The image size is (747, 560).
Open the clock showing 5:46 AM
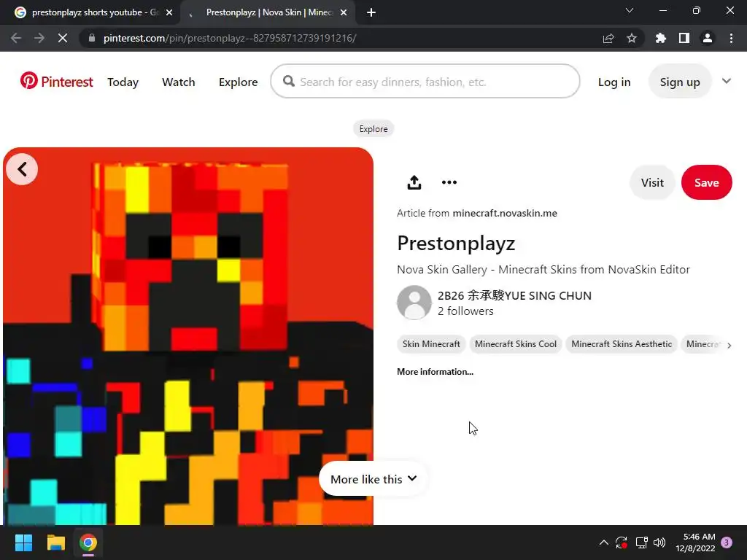pyautogui.click(x=695, y=542)
